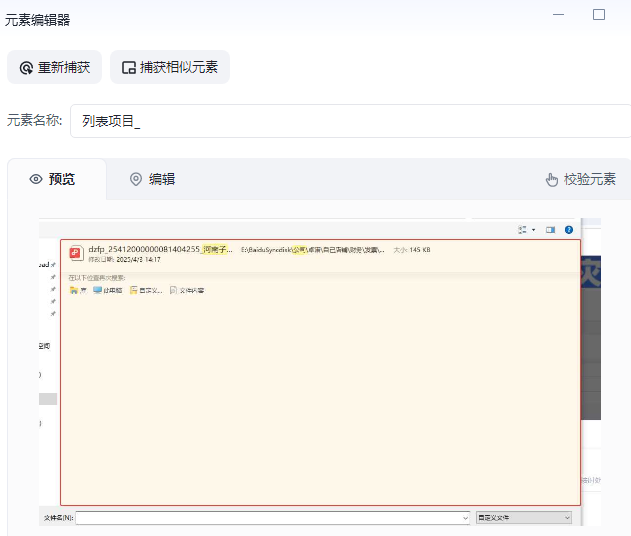Select the dzfp_25412000000081404255 file entry
Viewport: 631px width, 536px height.
[160, 249]
